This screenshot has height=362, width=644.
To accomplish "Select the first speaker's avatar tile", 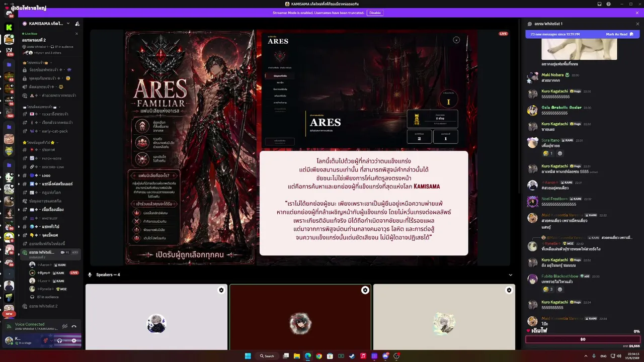I will [x=156, y=323].
